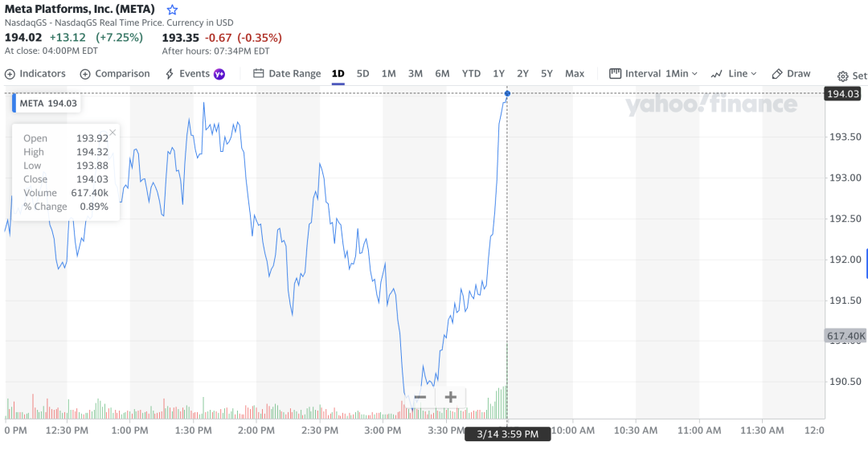The width and height of the screenshot is (868, 450).
Task: Add a Comparison symbol
Action: click(x=115, y=74)
